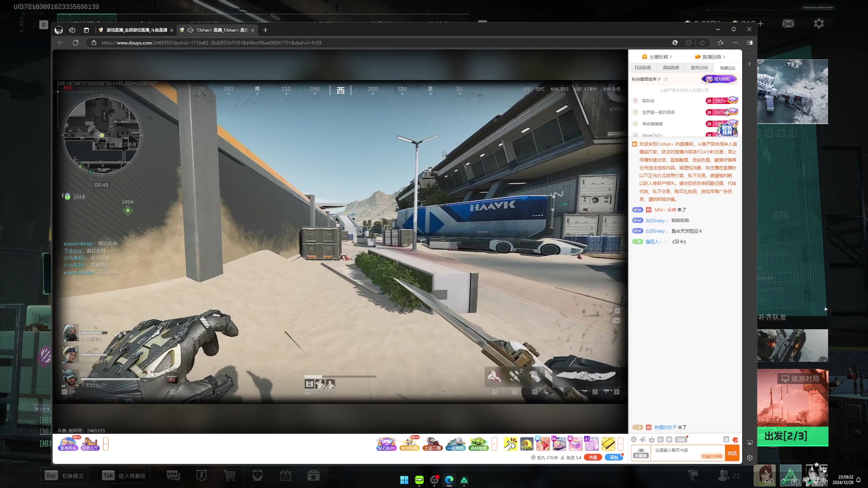Select rank 2 user 世界第一喜欢黑茶

(658, 112)
